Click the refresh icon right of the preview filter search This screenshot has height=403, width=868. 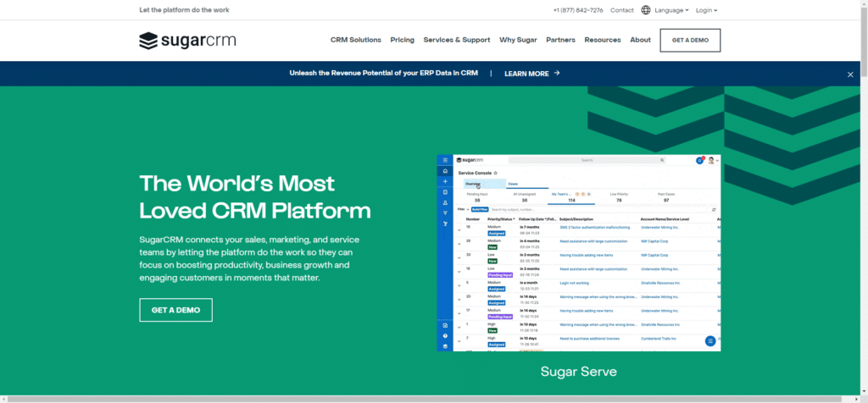714,209
